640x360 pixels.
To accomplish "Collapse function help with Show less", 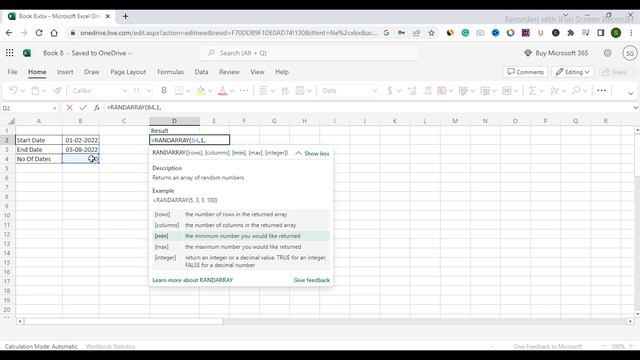I will [x=312, y=153].
